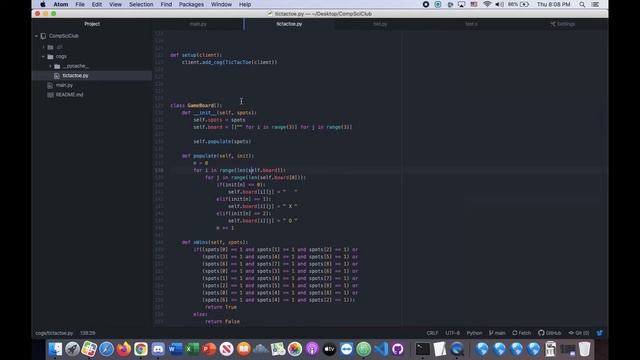This screenshot has height=360, width=640.
Task: Open Podcasts from the dock
Action: click(x=312, y=349)
